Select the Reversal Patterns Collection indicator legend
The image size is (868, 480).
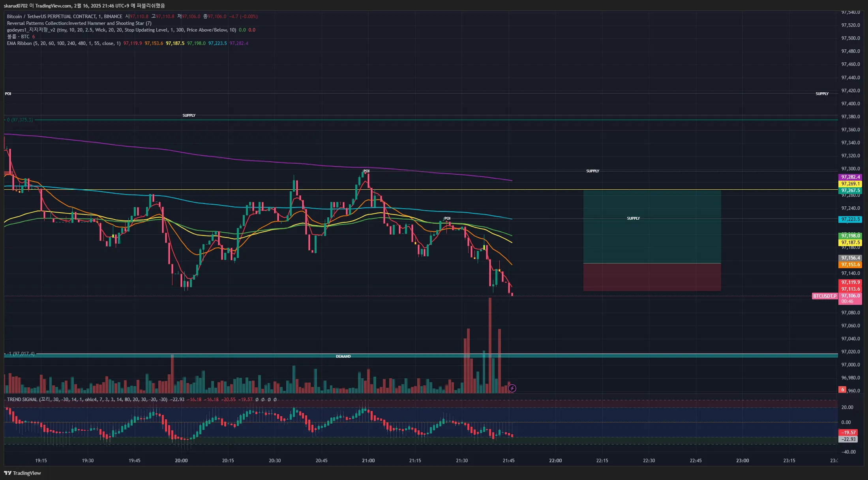(x=79, y=23)
